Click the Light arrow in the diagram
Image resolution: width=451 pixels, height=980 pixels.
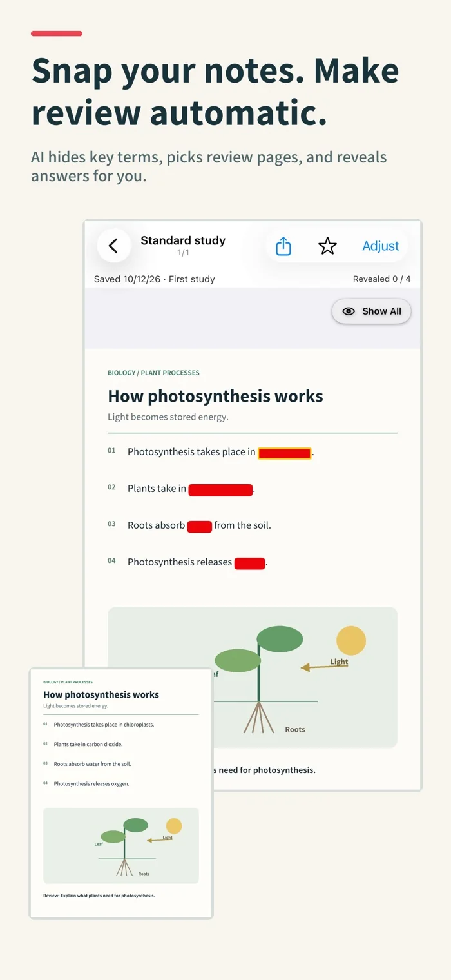(324, 667)
